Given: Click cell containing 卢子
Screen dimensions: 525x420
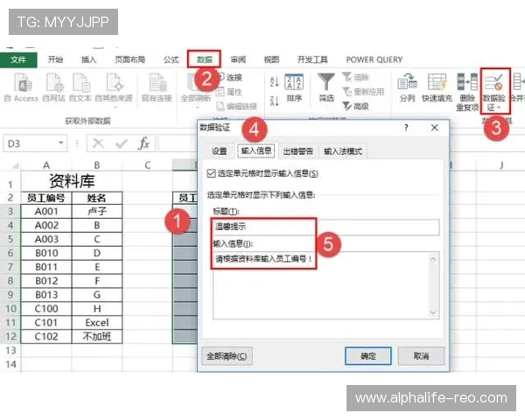Looking at the screenshot, I should pos(97,212).
